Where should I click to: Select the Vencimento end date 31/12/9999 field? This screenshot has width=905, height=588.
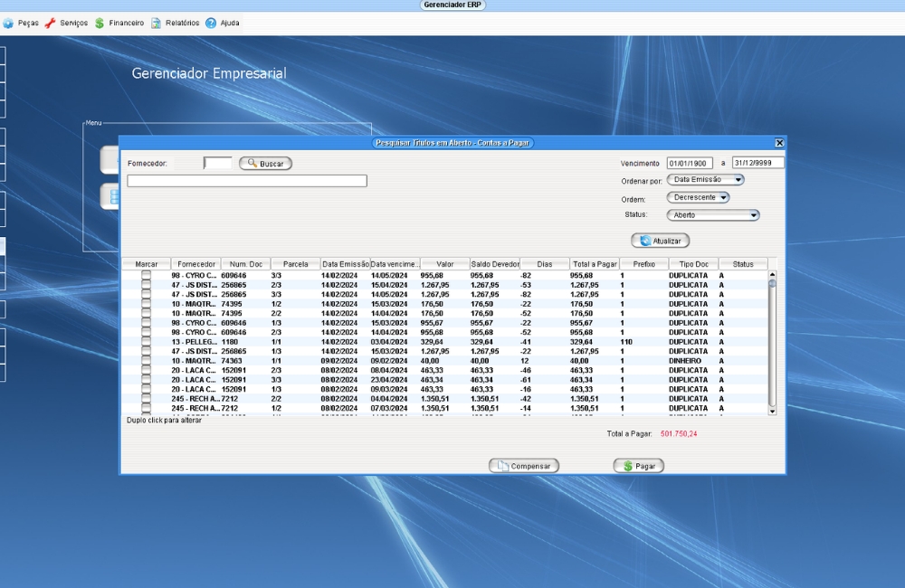click(x=757, y=163)
